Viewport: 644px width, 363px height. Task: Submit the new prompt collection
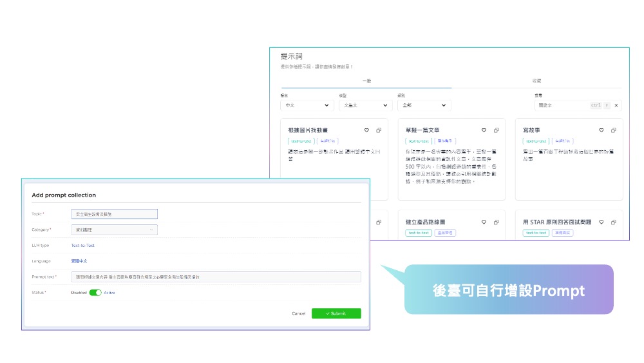click(336, 313)
